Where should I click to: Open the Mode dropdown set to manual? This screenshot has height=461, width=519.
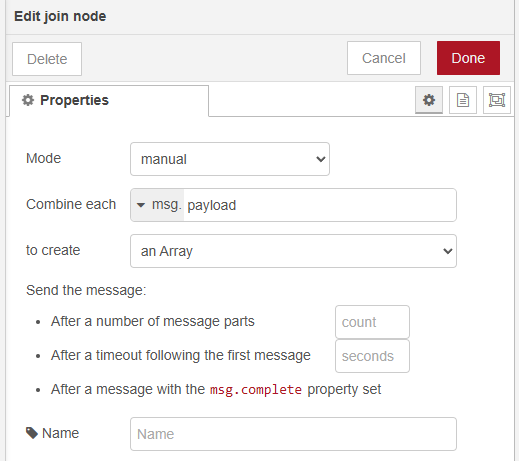pos(230,159)
